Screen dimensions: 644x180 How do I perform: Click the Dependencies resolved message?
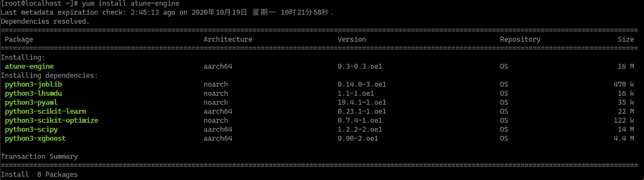[45, 21]
